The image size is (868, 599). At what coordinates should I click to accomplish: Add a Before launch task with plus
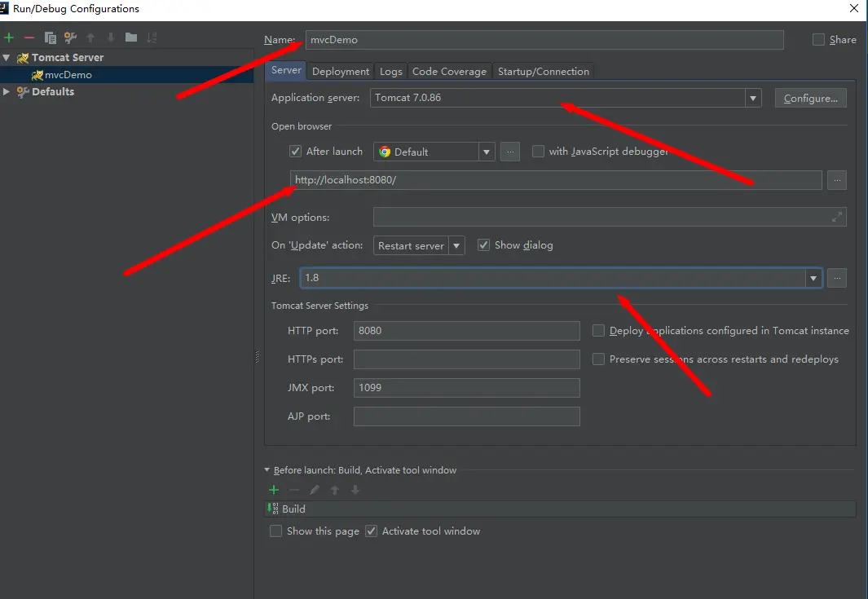(x=274, y=490)
